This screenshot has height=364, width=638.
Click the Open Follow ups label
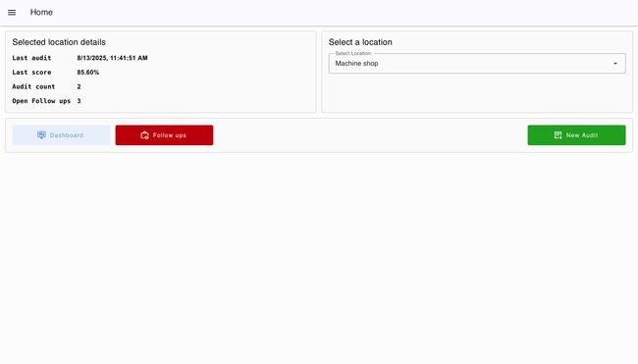tap(41, 101)
